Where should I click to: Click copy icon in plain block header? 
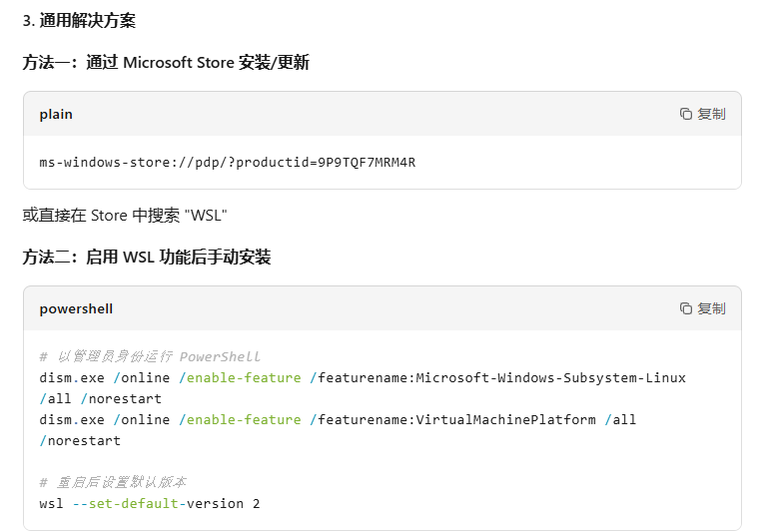point(685,114)
